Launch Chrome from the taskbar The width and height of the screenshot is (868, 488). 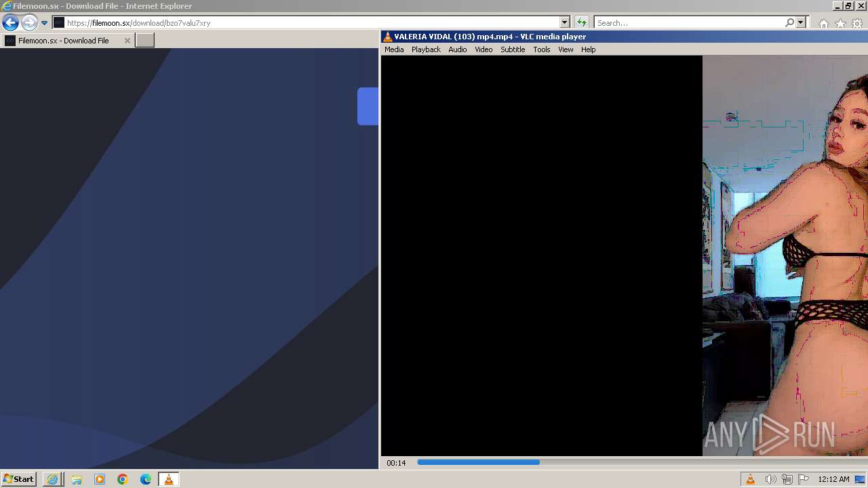click(123, 479)
